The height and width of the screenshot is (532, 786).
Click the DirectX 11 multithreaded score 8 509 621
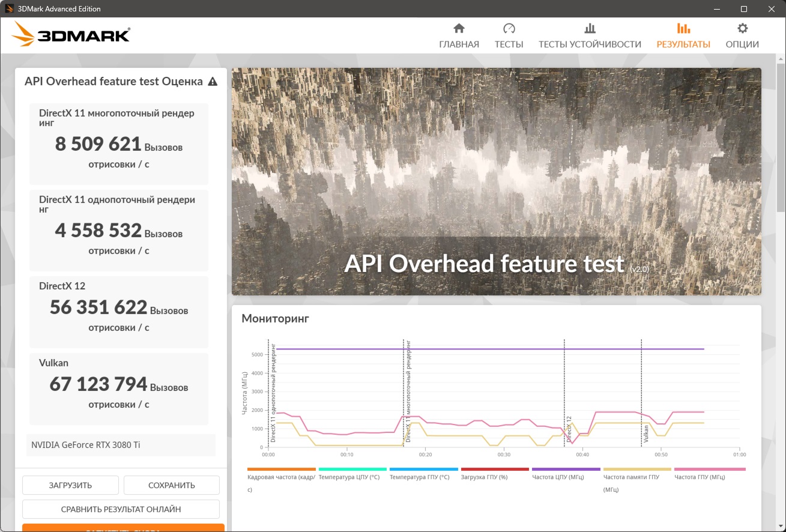[x=98, y=144]
